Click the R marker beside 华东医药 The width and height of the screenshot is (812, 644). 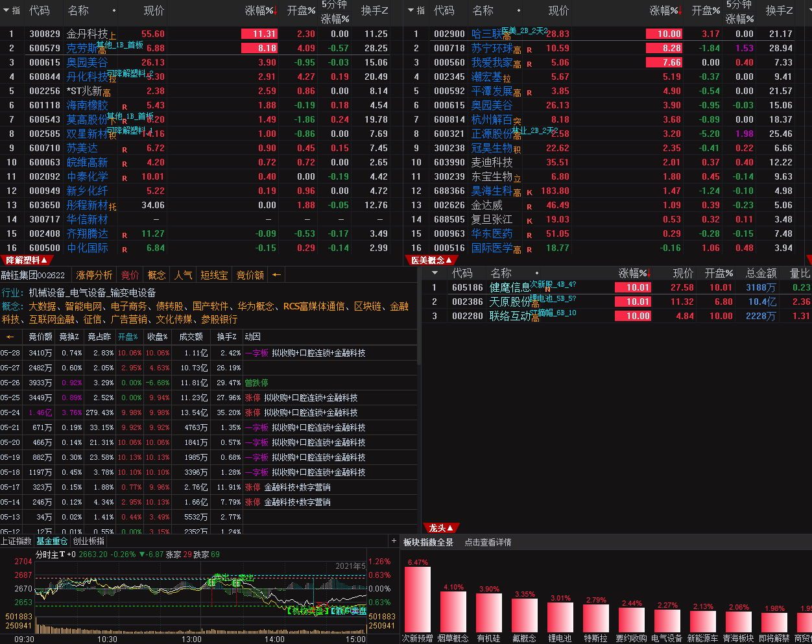pyautogui.click(x=529, y=235)
